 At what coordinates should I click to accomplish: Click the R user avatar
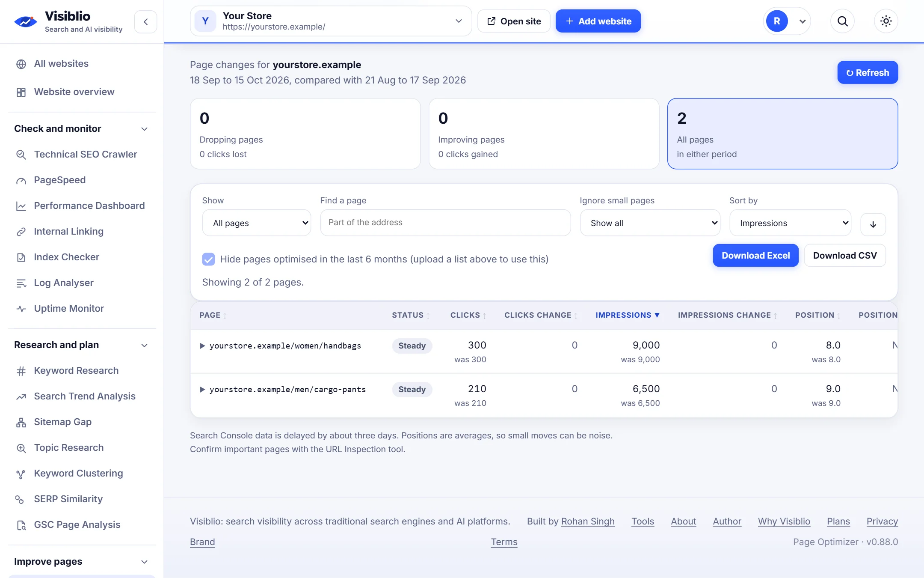777,21
